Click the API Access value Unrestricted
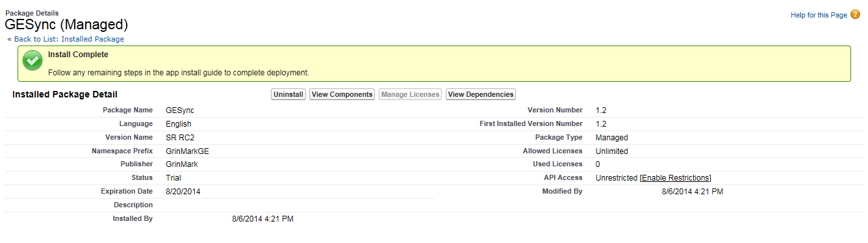 click(x=617, y=178)
